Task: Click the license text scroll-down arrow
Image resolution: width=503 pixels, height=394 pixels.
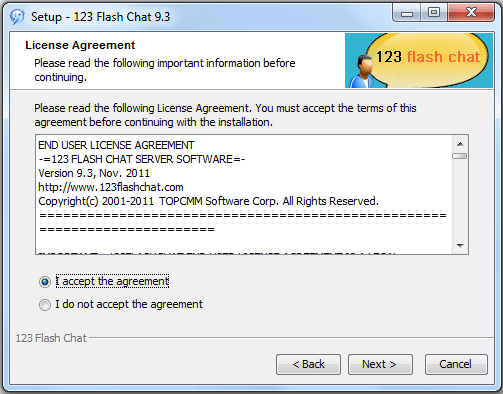Action: pos(460,246)
